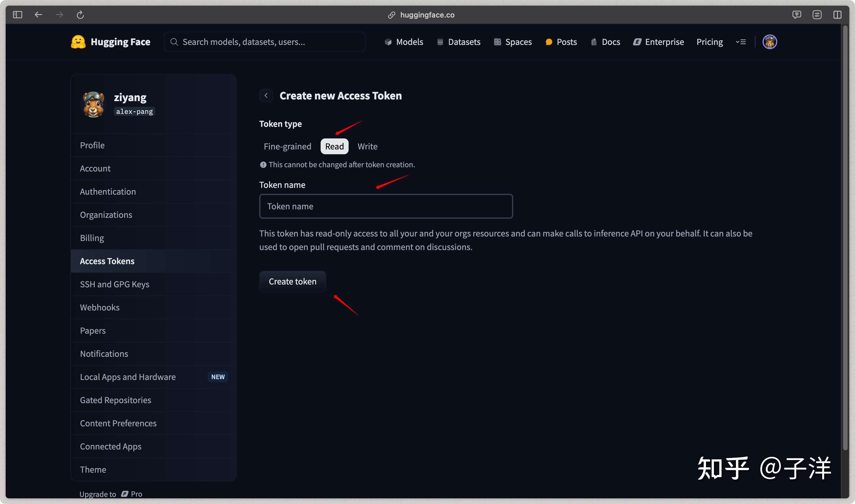Open Local Apps and Hardware settings
The height and width of the screenshot is (504, 855).
(x=128, y=377)
